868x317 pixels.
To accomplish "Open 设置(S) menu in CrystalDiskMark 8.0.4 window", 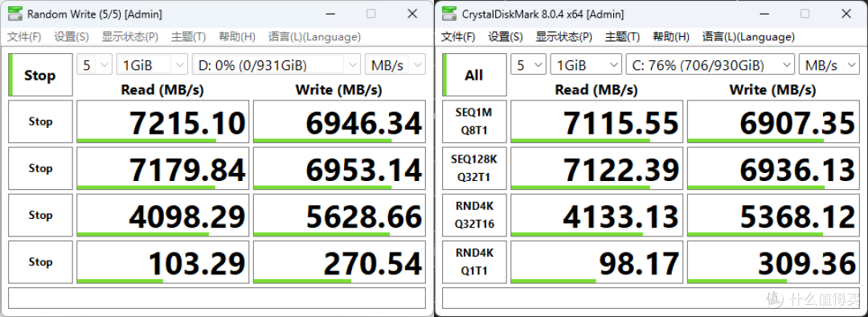I will [505, 36].
